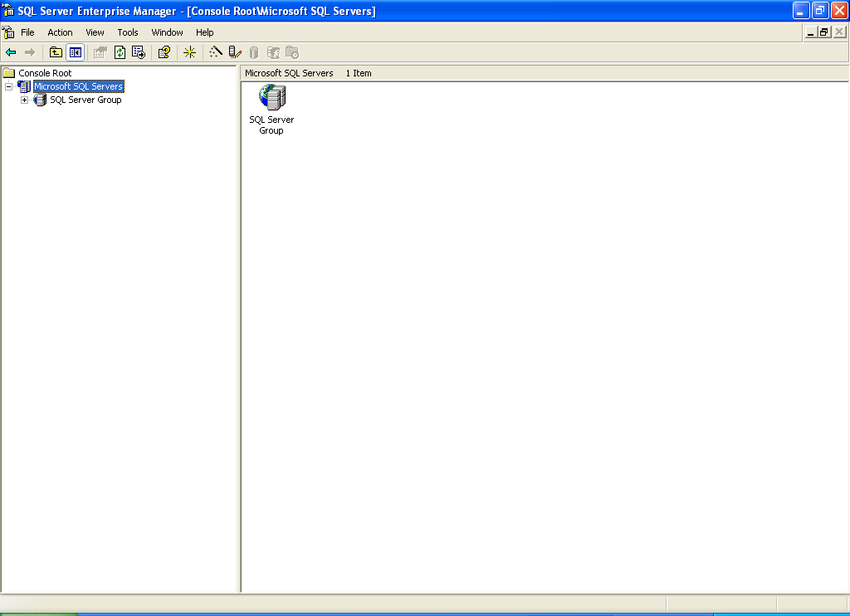The width and height of the screenshot is (850, 616).
Task: Click the '1 Item' header text
Action: pyautogui.click(x=359, y=73)
